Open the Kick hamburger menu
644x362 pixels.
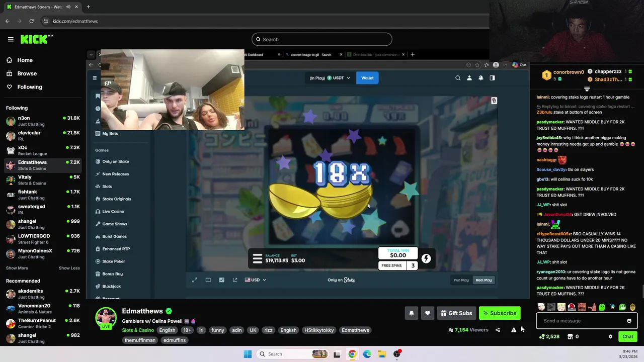11,39
